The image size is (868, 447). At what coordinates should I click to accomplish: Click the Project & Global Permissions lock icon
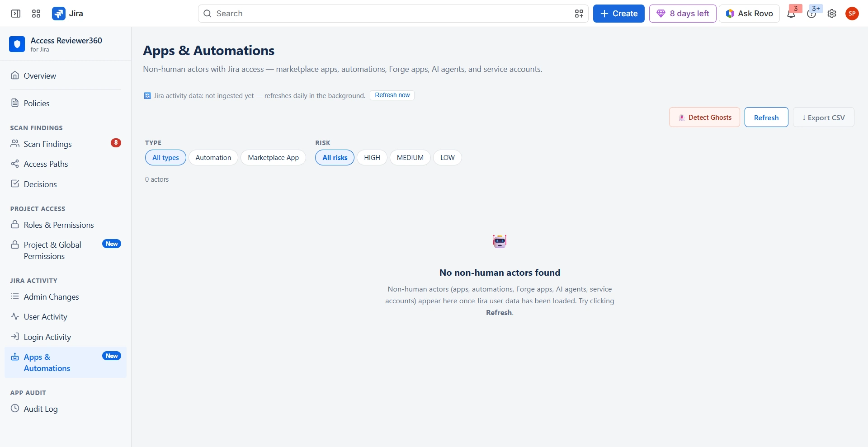[x=15, y=245]
